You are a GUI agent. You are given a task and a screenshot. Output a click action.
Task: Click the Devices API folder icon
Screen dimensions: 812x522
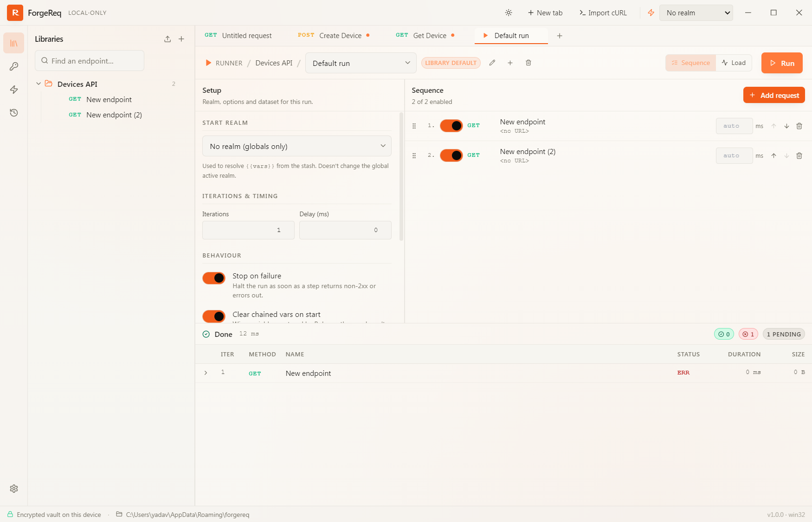(49, 84)
